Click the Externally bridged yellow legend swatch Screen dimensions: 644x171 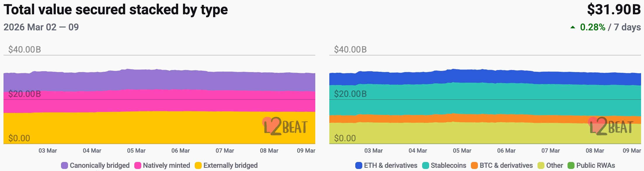pos(198,165)
